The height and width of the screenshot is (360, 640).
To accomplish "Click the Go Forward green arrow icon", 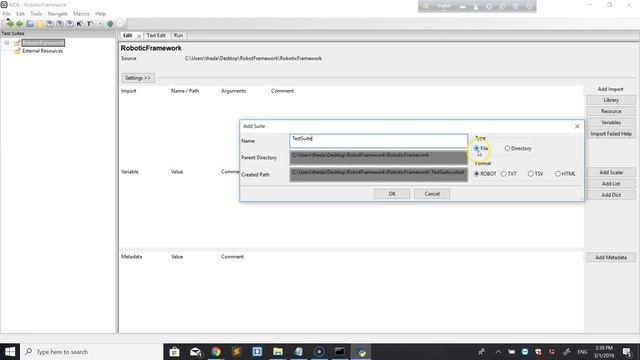I will tap(20, 24).
